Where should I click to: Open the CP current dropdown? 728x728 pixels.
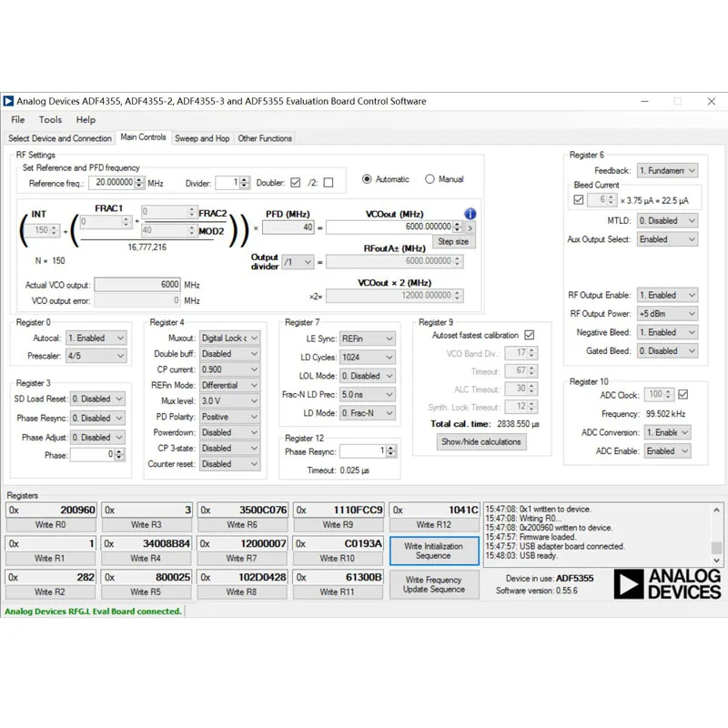[229, 369]
